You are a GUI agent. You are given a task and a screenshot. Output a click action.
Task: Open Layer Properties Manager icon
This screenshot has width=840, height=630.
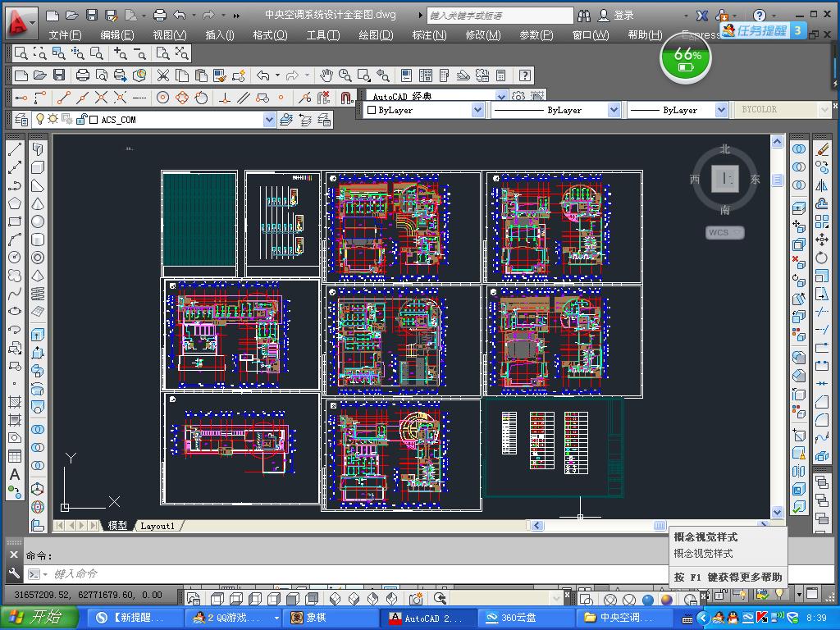point(21,120)
